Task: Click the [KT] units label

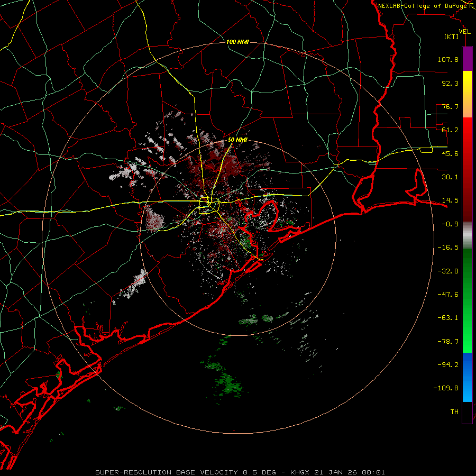Action: click(x=451, y=36)
